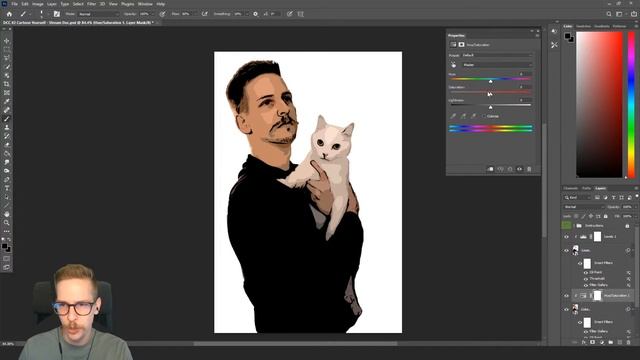
Task: Toggle visibility of the Oil Paint smart filter
Action: (x=586, y=272)
